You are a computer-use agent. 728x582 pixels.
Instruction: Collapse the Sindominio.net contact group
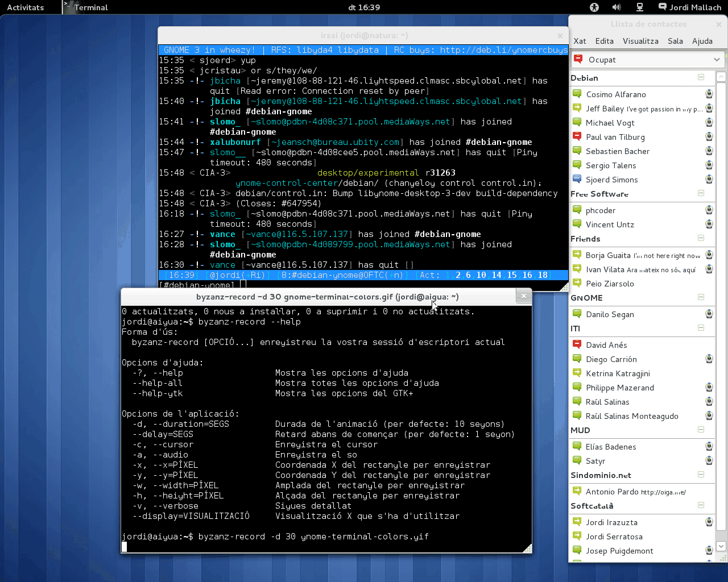click(x=701, y=475)
